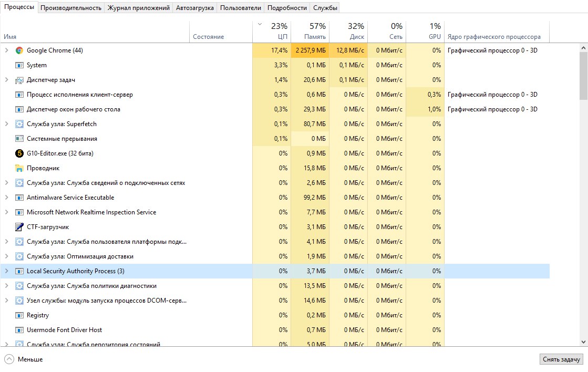The width and height of the screenshot is (588, 372).
Task: Expand Microsoft Network Realtime Inspection Service
Action: (6, 212)
